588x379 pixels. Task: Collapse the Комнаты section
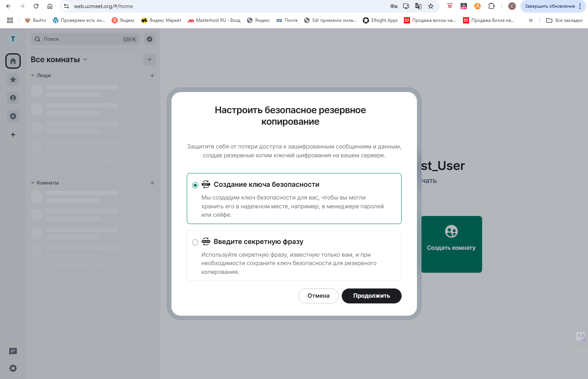click(32, 183)
